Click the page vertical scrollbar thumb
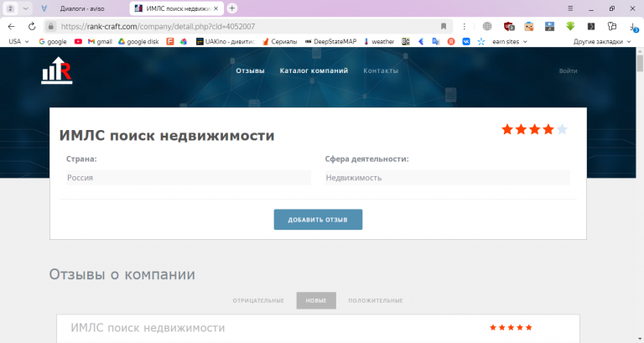The width and height of the screenshot is (644, 343). [640, 64]
